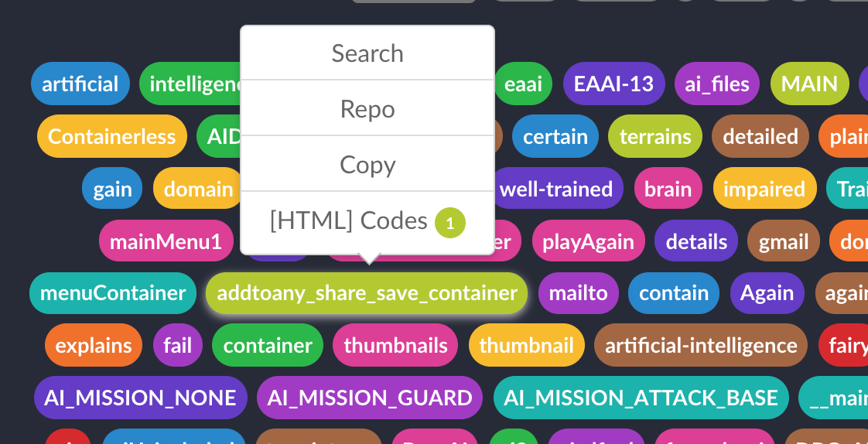Viewport: 868px width, 444px height.
Task: Click the green 'container' tag
Action: click(x=268, y=346)
